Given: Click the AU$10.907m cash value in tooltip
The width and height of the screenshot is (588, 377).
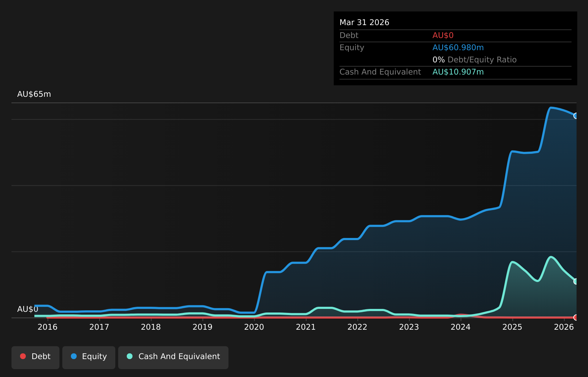Looking at the screenshot, I should pos(458,72).
